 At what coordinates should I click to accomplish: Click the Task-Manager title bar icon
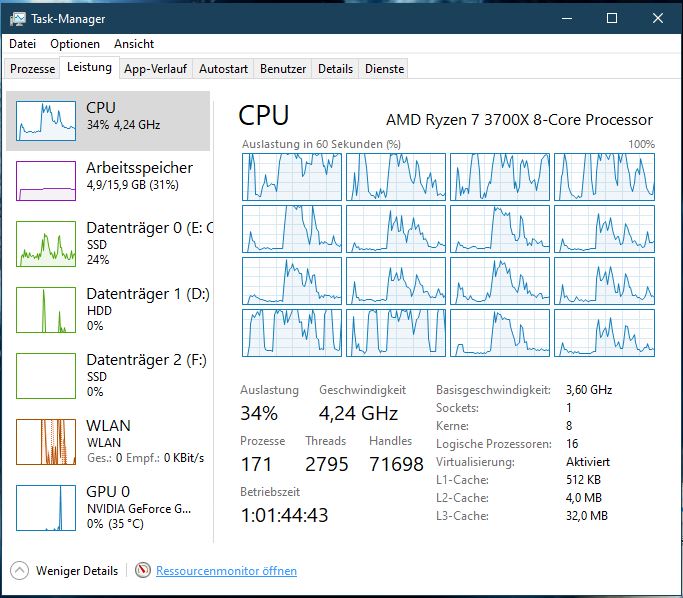17,19
